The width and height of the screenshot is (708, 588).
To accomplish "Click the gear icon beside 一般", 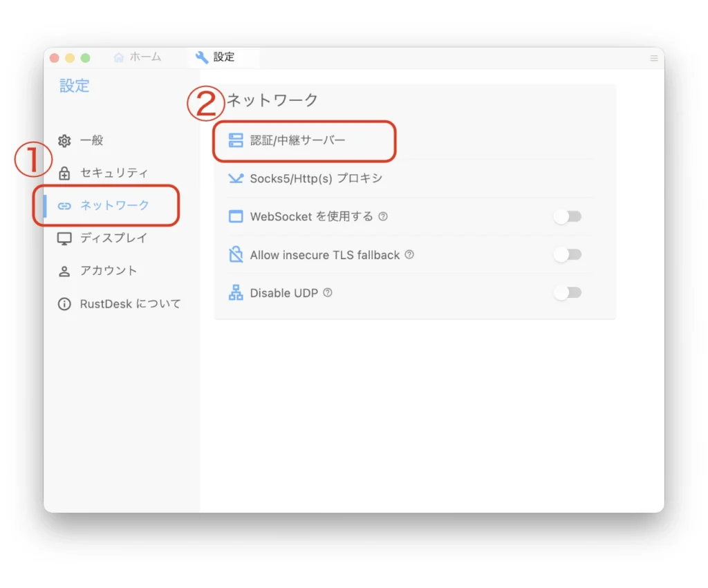I will [64, 141].
